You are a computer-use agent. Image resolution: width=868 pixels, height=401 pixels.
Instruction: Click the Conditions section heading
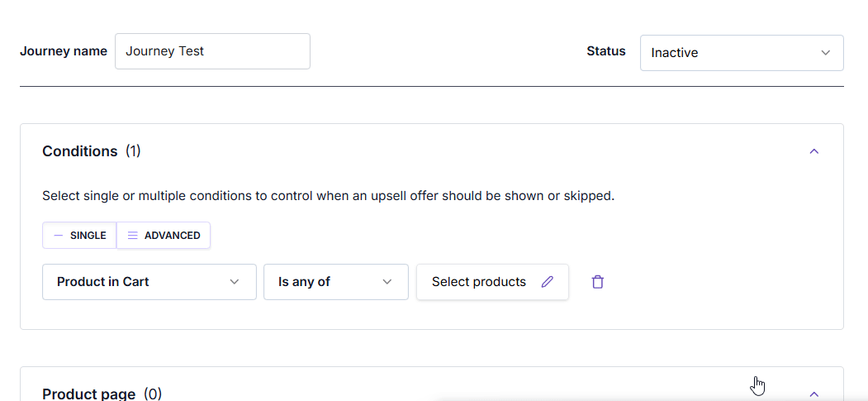pos(80,151)
